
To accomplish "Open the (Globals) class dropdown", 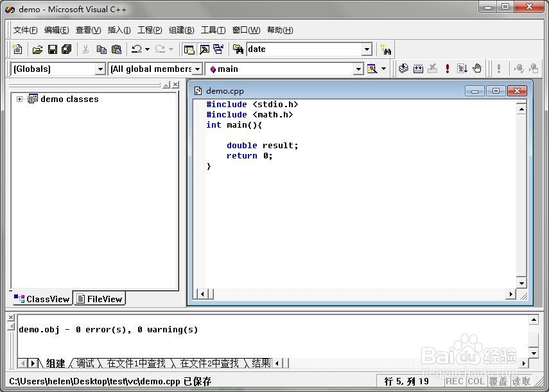I will [100, 69].
